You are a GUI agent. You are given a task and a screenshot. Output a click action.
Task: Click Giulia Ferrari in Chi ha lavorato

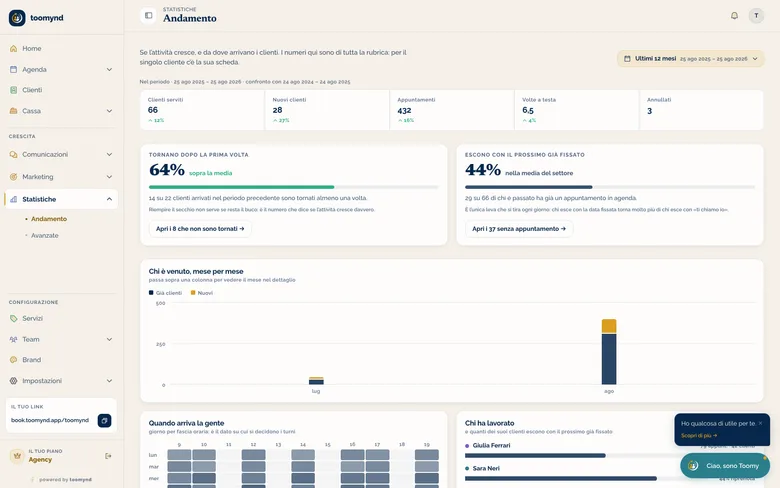[491, 446]
